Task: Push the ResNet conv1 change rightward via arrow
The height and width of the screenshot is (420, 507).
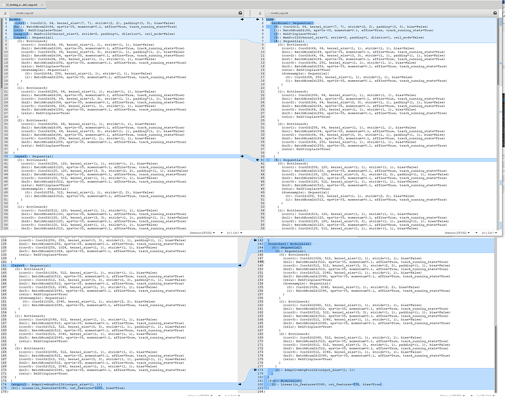Action: 242,19
